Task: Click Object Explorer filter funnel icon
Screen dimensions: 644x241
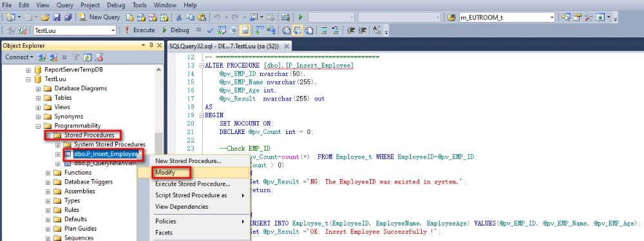Action: tap(76, 57)
